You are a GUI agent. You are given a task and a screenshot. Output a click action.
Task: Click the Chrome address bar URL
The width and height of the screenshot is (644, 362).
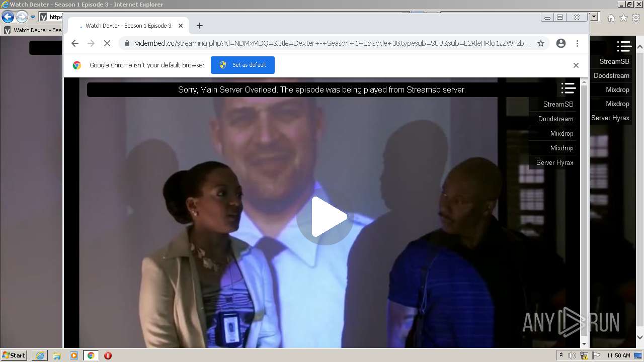pos(332,43)
